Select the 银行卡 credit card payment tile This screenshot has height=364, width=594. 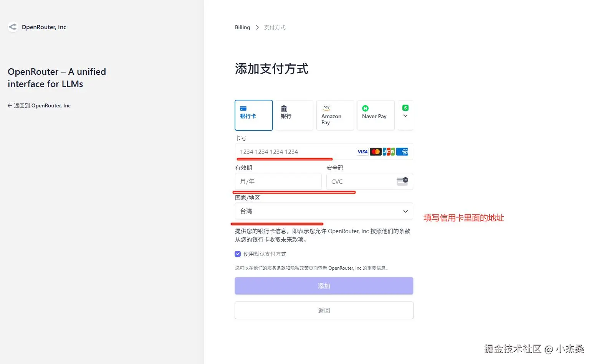pos(253,115)
